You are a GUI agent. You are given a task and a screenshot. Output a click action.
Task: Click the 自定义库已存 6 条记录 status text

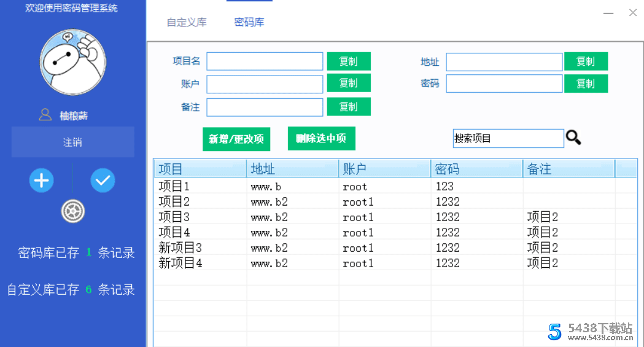pos(71,289)
